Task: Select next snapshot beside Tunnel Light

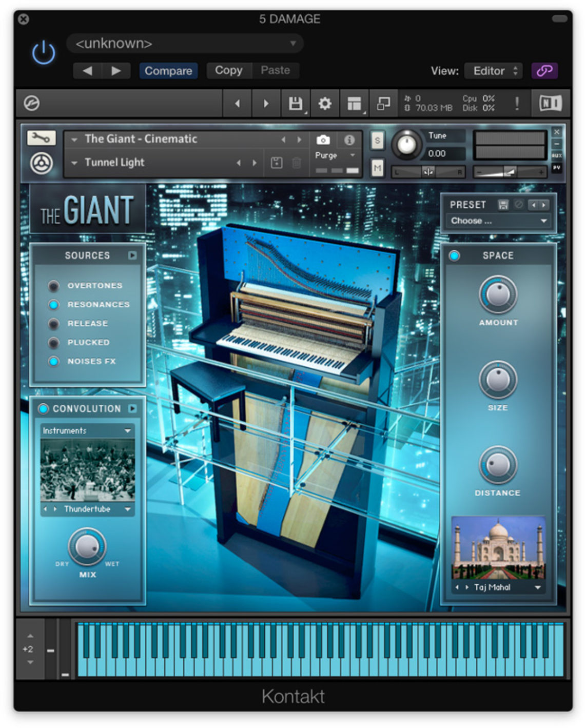Action: coord(255,163)
